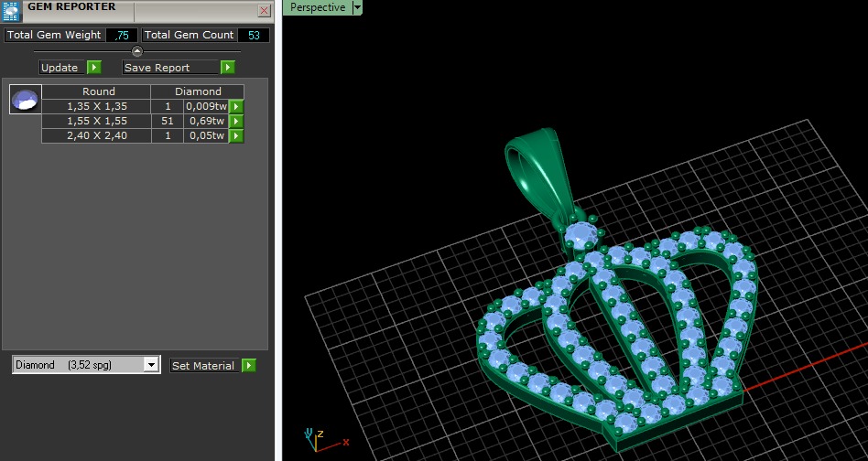Click the count cell showing 51
The image size is (868, 461).
[168, 121]
